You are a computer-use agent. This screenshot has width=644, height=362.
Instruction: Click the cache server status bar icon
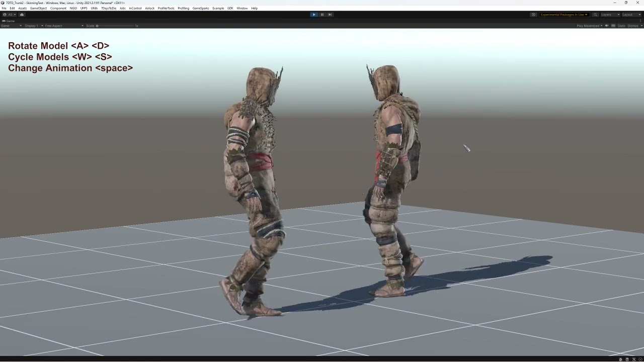tap(627, 359)
